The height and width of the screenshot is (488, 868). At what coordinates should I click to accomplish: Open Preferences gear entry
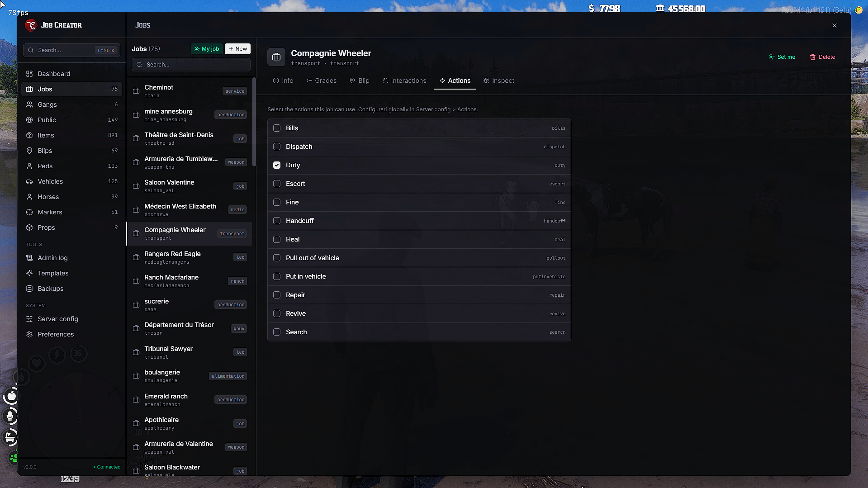tap(71, 334)
